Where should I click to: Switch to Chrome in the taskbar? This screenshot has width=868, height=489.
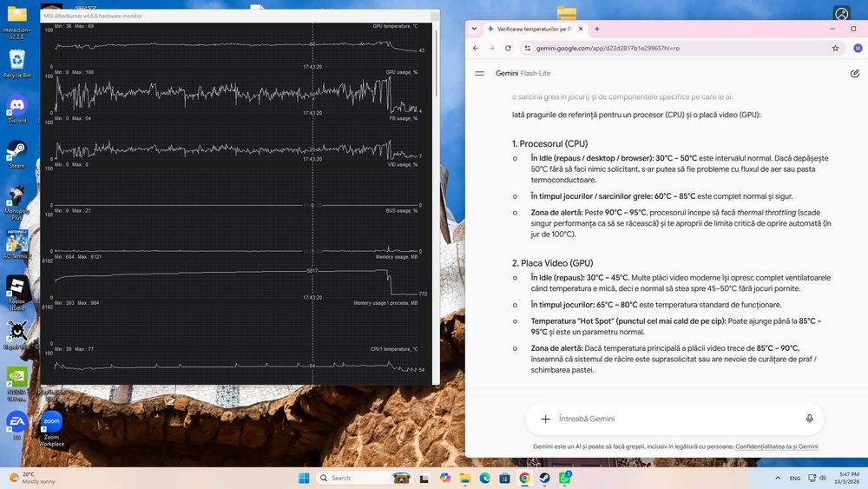524,478
